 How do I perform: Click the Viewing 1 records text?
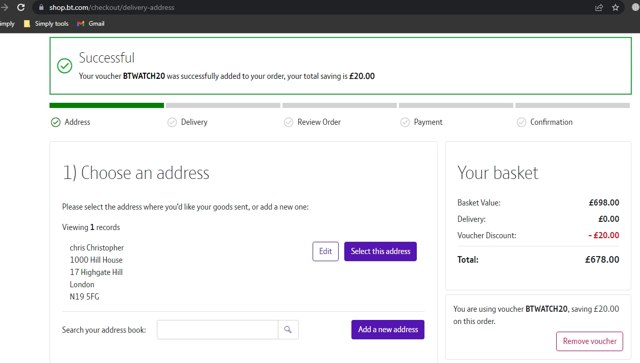click(x=91, y=227)
